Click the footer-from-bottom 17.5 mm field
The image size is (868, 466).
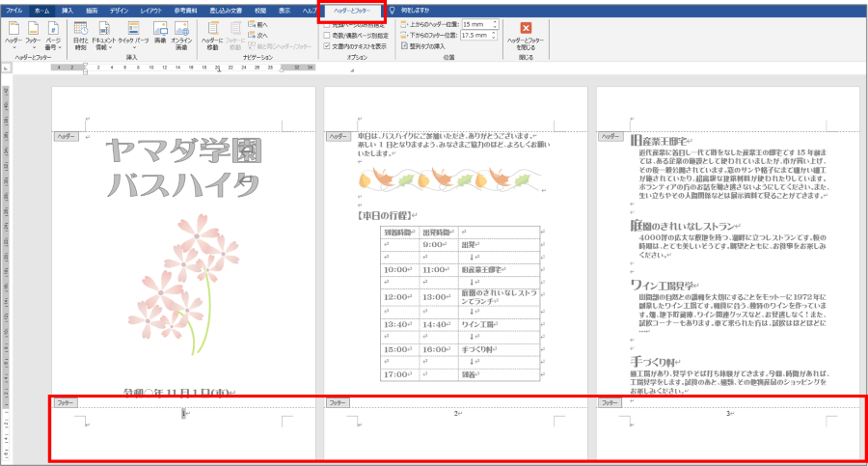pyautogui.click(x=476, y=35)
